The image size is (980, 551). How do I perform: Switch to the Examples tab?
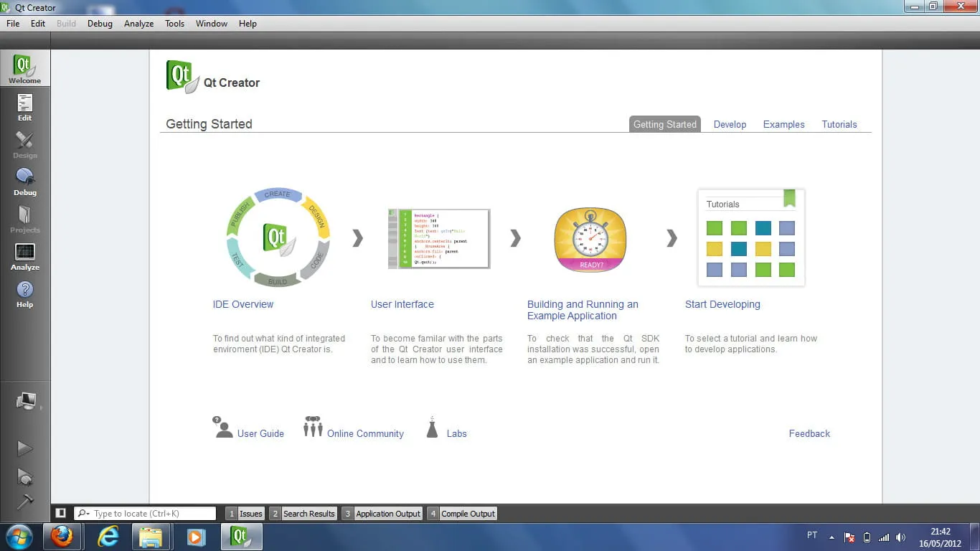[783, 124]
